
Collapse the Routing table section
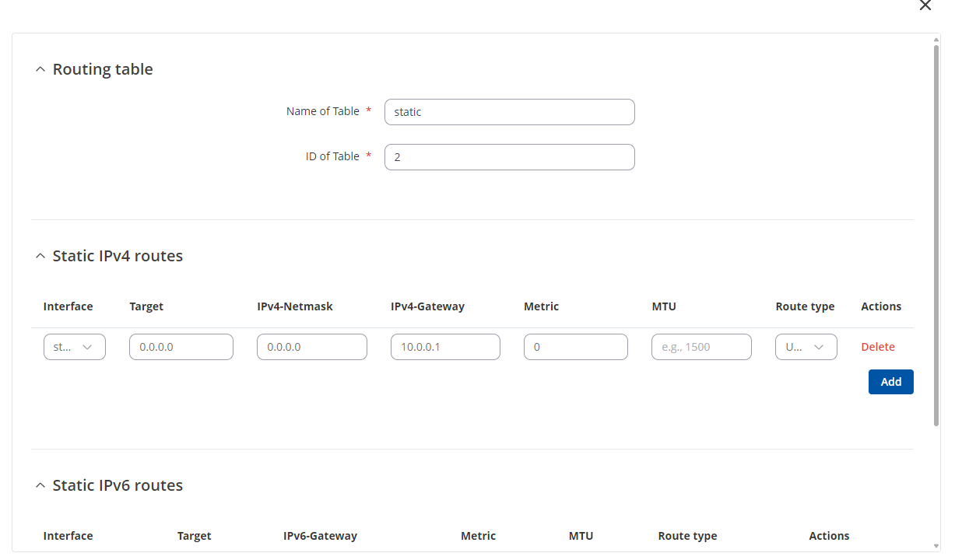coord(40,69)
